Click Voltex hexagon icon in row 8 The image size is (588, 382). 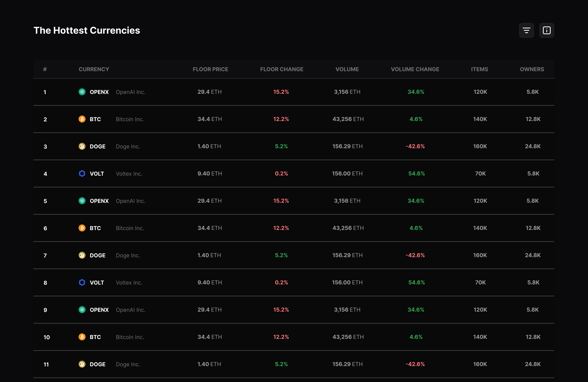(x=82, y=282)
